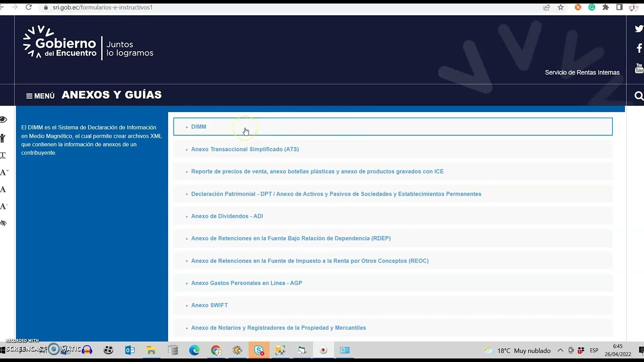Expand Anexo Transaccional Simplificado (ATS)
This screenshot has width=644, height=362.
pyautogui.click(x=393, y=149)
